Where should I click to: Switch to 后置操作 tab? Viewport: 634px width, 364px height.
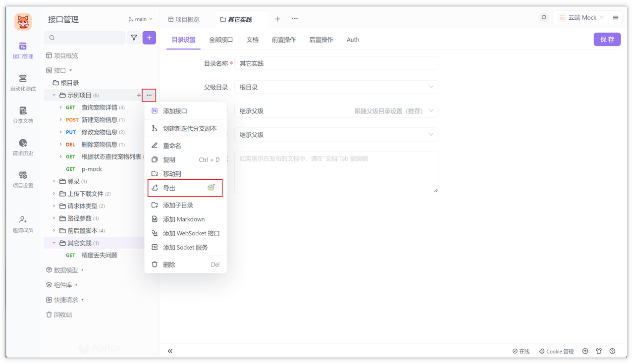pyautogui.click(x=321, y=40)
